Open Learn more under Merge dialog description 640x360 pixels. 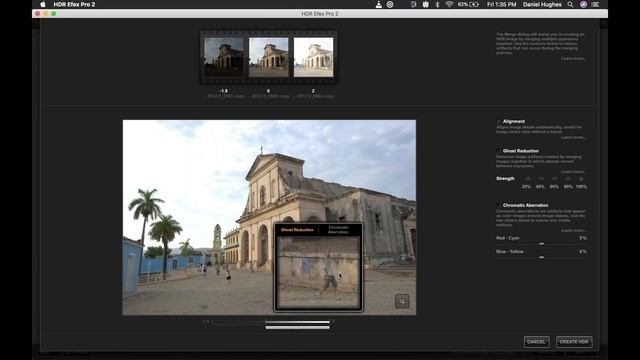point(573,58)
